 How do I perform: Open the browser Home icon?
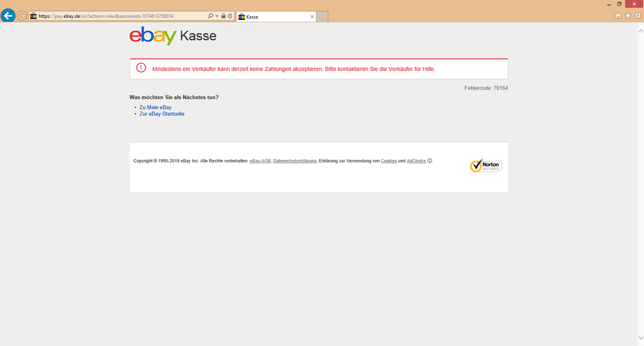tap(618, 15)
